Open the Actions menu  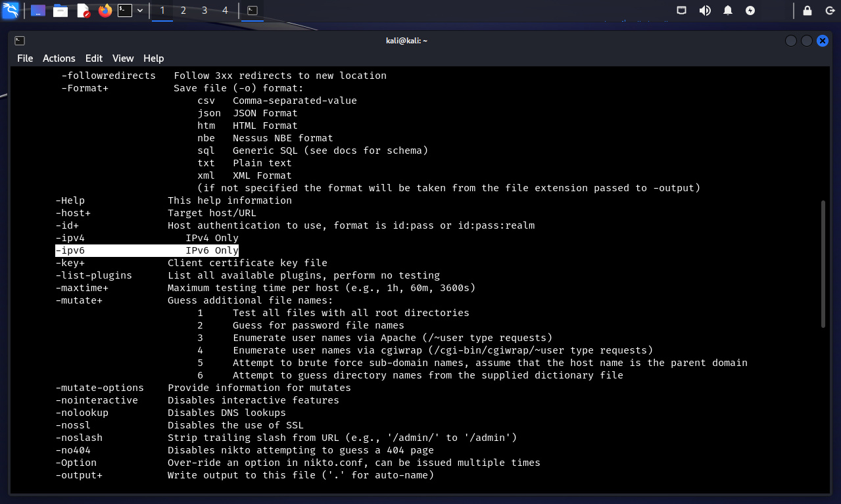click(x=59, y=58)
